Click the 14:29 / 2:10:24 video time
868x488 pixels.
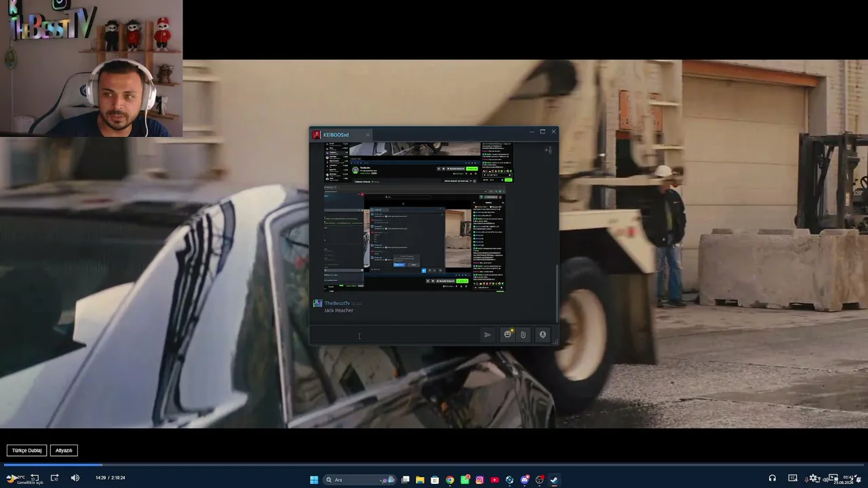110,478
